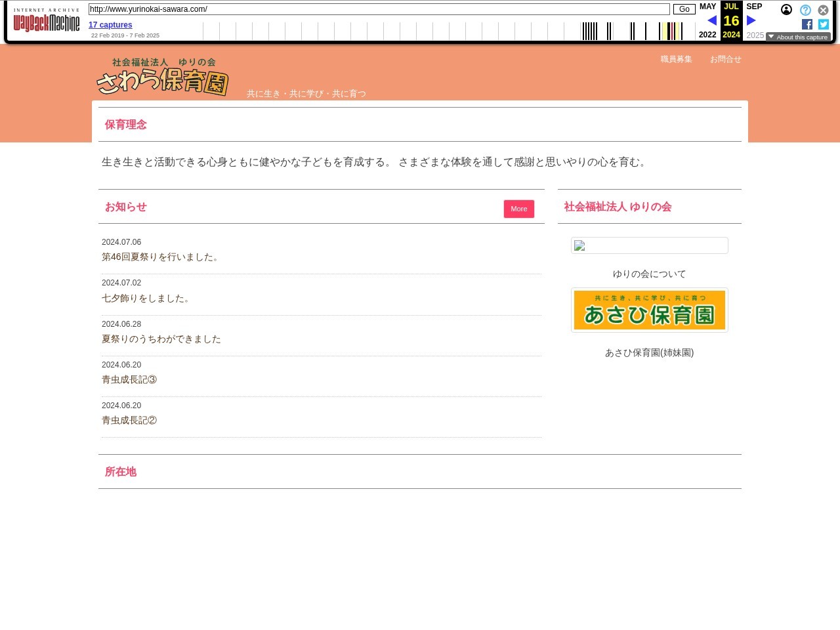The height and width of the screenshot is (630, 840).
Task: Expand About this capture
Action: [x=798, y=37]
